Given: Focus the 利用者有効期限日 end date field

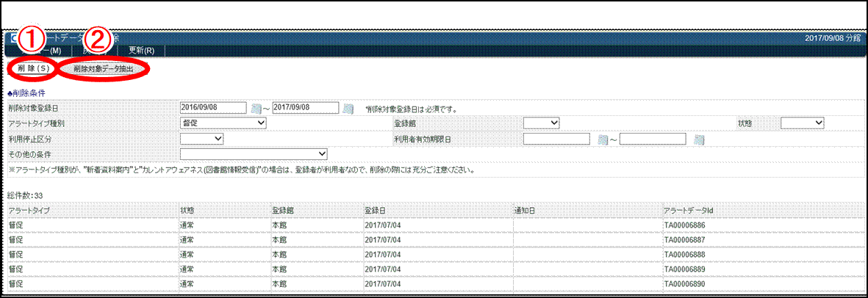Looking at the screenshot, I should coord(653,138).
